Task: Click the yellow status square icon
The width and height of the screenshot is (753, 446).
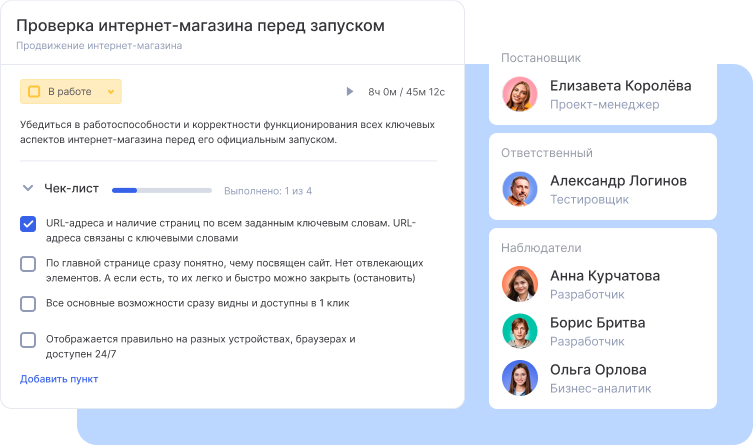Action: click(x=34, y=92)
